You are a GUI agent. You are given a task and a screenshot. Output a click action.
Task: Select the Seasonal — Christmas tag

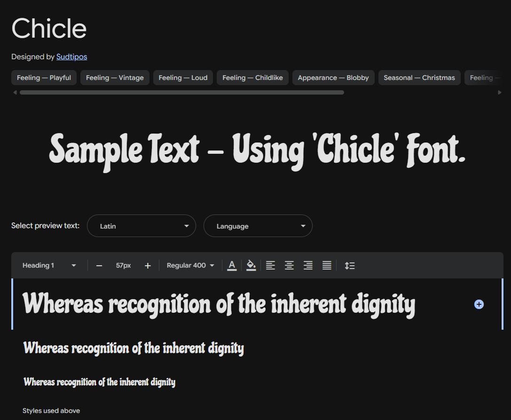pos(419,78)
